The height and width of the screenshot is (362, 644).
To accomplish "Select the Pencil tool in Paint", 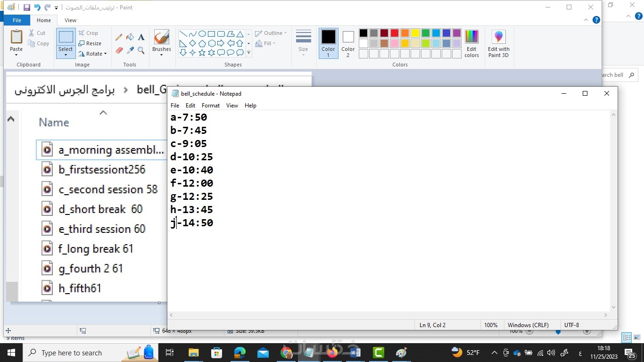I will click(119, 37).
